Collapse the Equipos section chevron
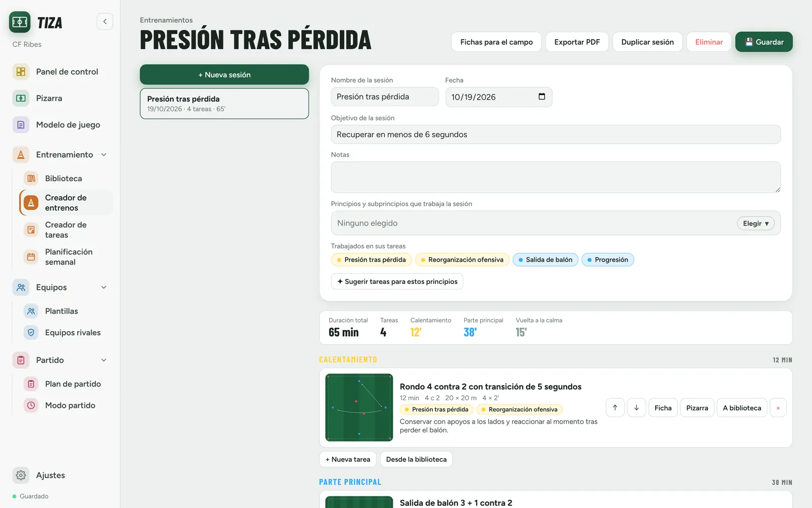The height and width of the screenshot is (508, 812). [104, 287]
